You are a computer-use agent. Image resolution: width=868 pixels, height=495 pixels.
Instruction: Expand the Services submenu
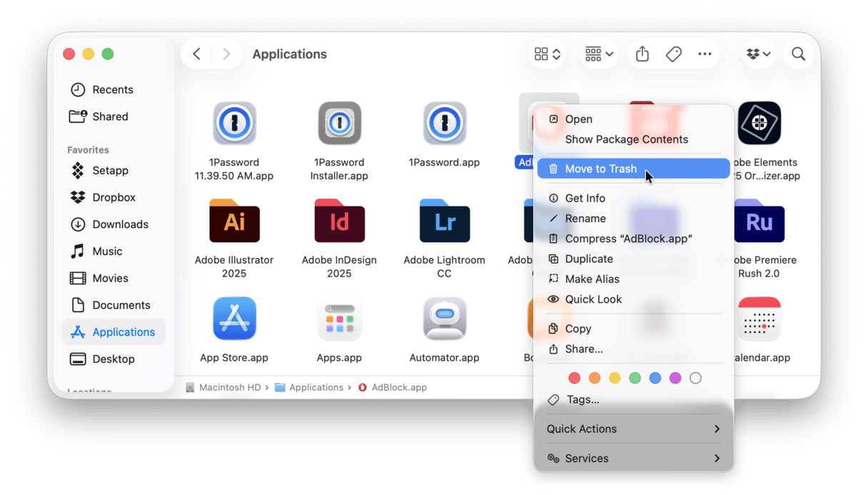(x=633, y=459)
